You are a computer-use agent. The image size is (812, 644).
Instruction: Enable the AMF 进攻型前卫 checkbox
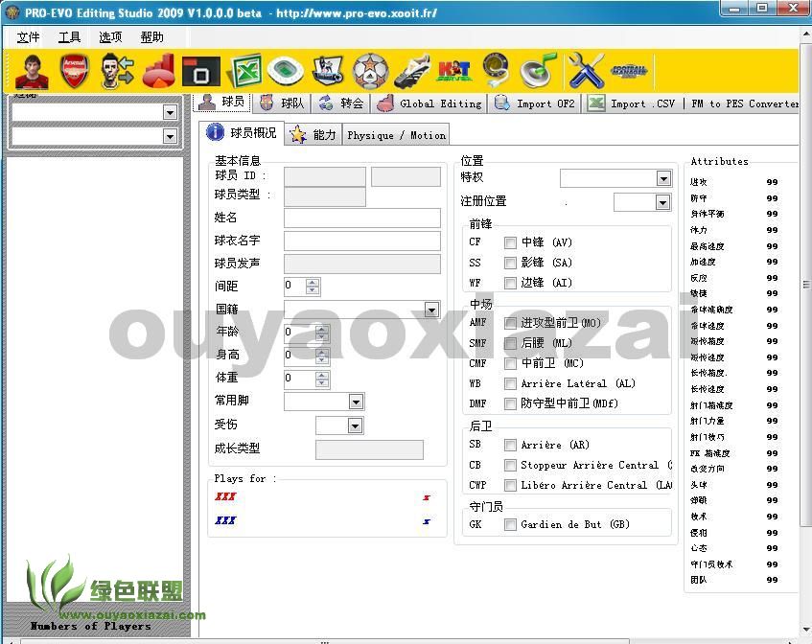coord(510,323)
